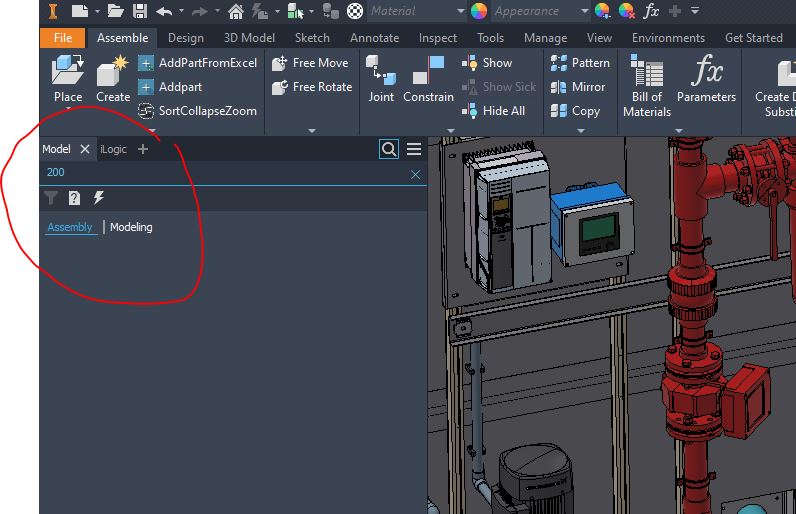Viewport: 796px width, 514px height.
Task: Clear the browser search text
Action: point(415,175)
